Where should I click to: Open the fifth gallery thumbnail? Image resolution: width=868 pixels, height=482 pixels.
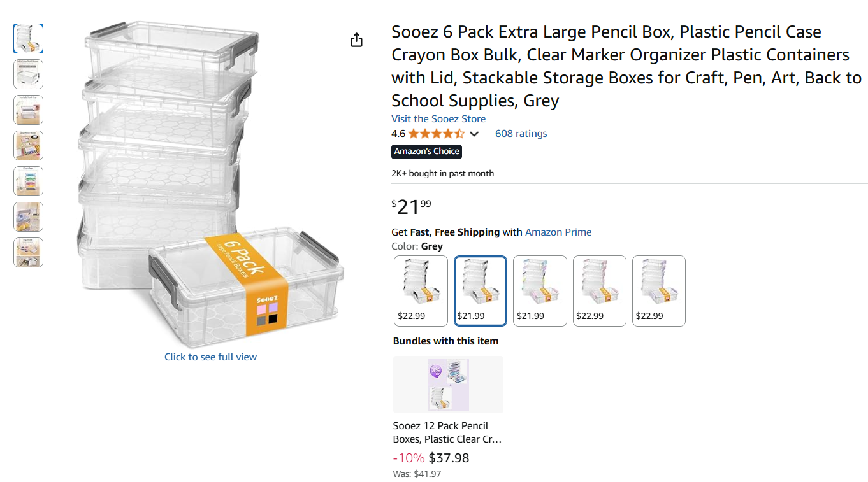[x=29, y=181]
